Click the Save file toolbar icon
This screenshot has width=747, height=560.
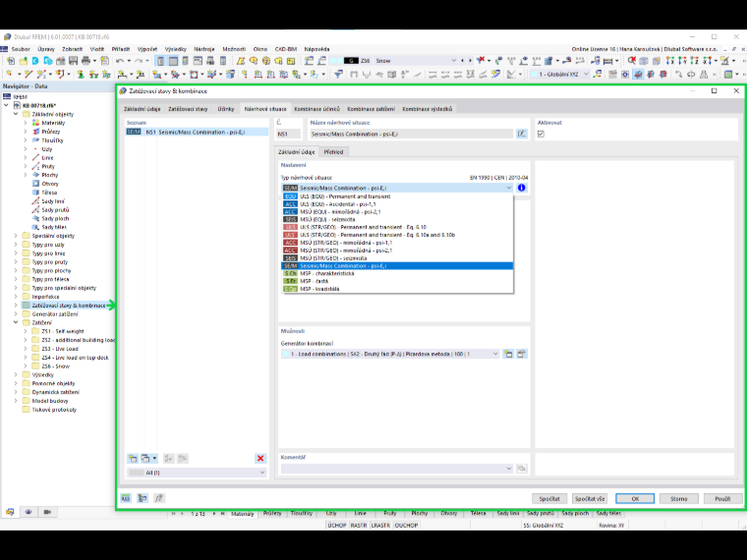pyautogui.click(x=73, y=61)
